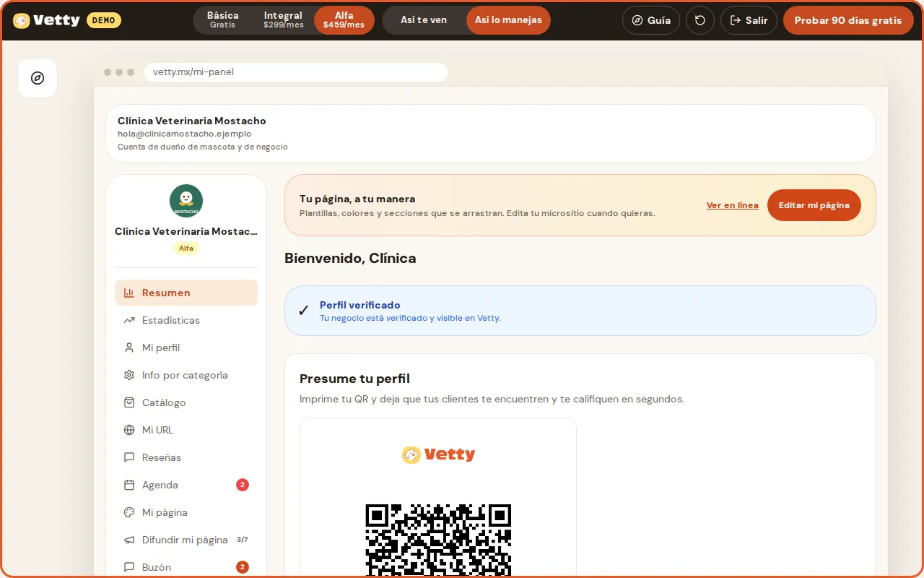Viewport: 924px width, 578px height.
Task: Click the Agenda calendar icon
Action: (x=129, y=485)
